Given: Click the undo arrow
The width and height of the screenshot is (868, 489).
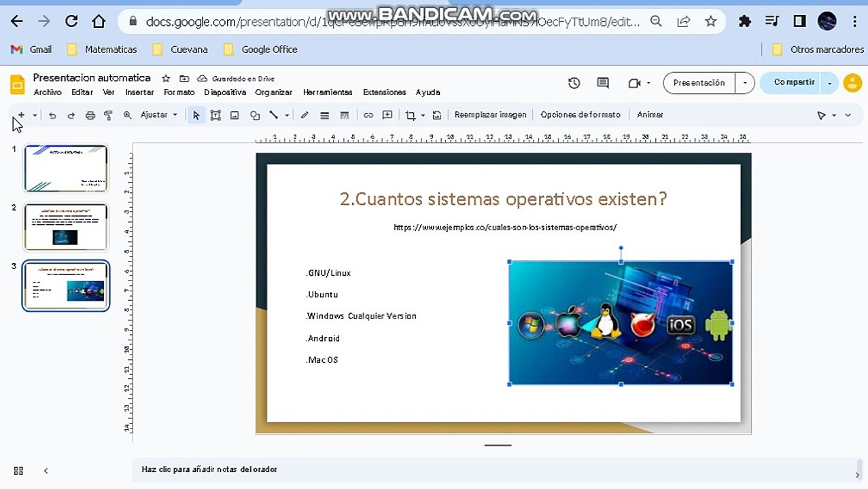Looking at the screenshot, I should pos(52,115).
